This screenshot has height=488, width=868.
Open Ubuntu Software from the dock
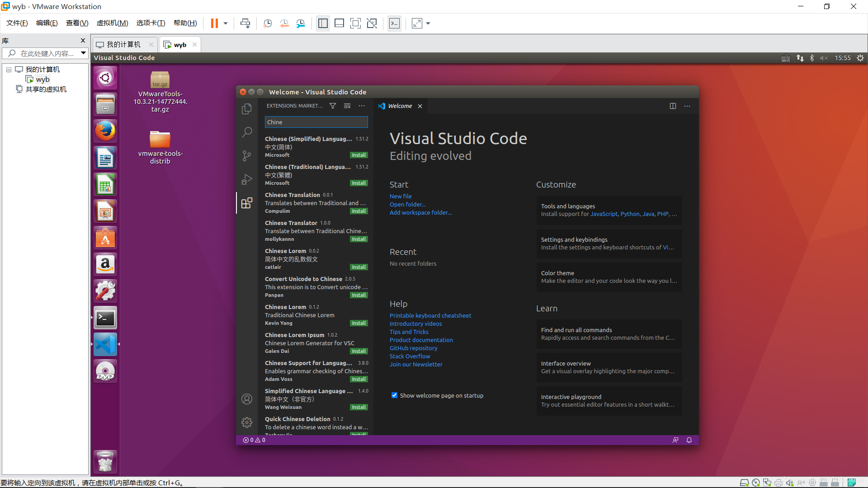pyautogui.click(x=105, y=238)
